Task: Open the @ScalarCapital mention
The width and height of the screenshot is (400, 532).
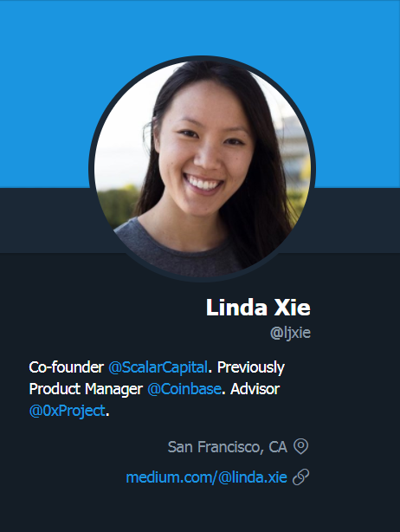Action: coord(158,367)
